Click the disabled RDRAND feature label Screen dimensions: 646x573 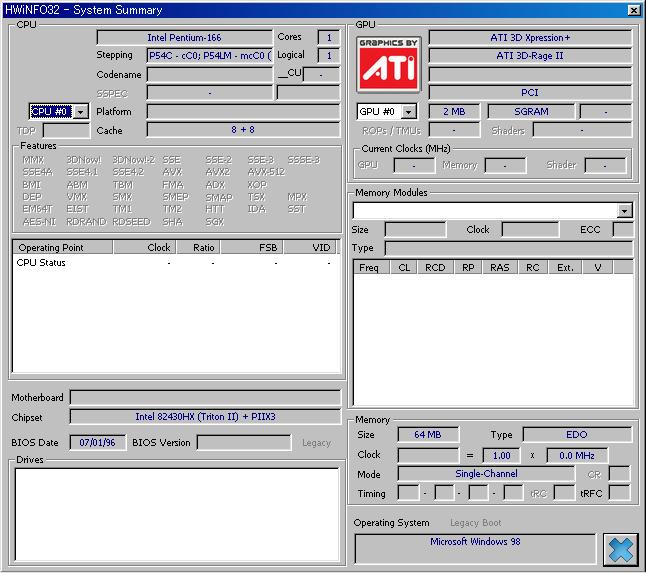(86, 222)
